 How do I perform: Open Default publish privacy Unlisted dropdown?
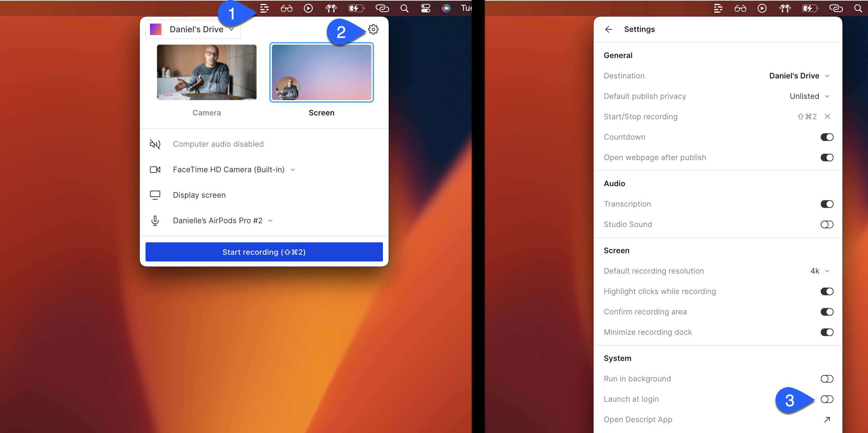click(x=809, y=96)
